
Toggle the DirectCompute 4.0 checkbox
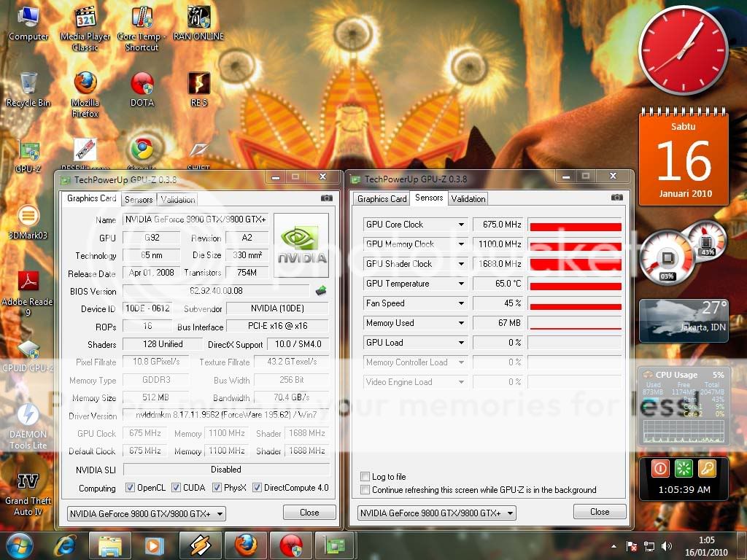point(257,488)
